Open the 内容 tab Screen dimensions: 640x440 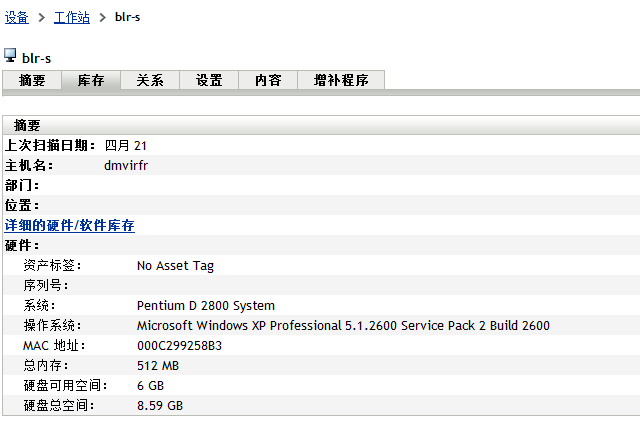tap(268, 81)
